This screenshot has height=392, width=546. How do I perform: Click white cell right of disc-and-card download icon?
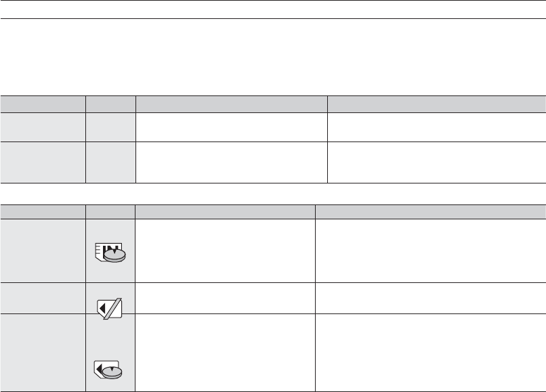pyautogui.click(x=226, y=251)
